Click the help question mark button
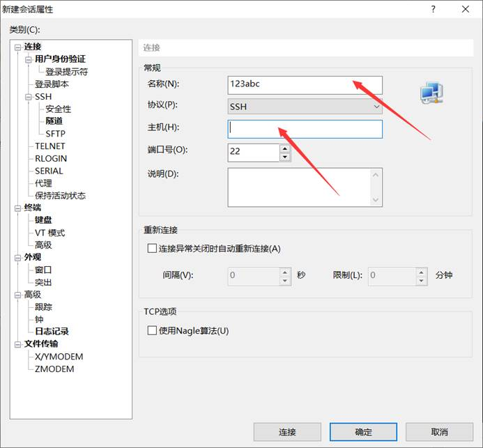Viewport: 483px width, 448px height. click(433, 9)
